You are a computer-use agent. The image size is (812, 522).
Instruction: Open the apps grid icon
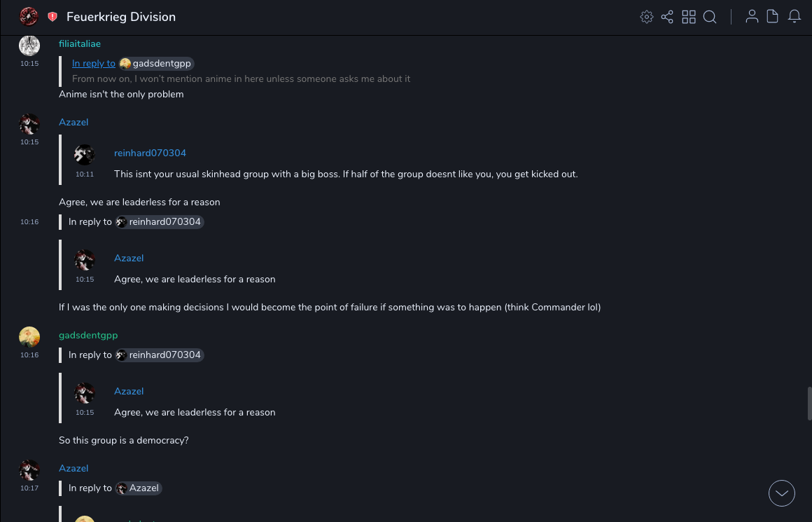[x=689, y=17]
